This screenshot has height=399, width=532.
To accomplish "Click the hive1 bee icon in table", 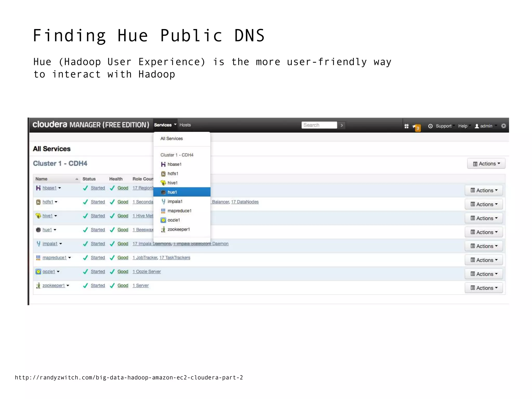I will pyautogui.click(x=38, y=216).
